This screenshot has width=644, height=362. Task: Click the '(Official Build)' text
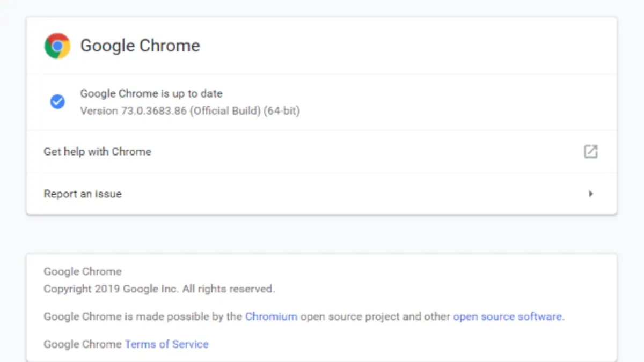[225, 111]
